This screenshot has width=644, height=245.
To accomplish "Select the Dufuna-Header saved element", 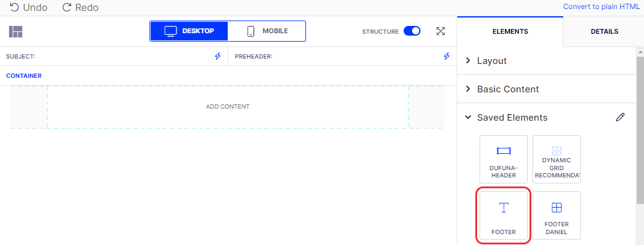I will 503,159.
